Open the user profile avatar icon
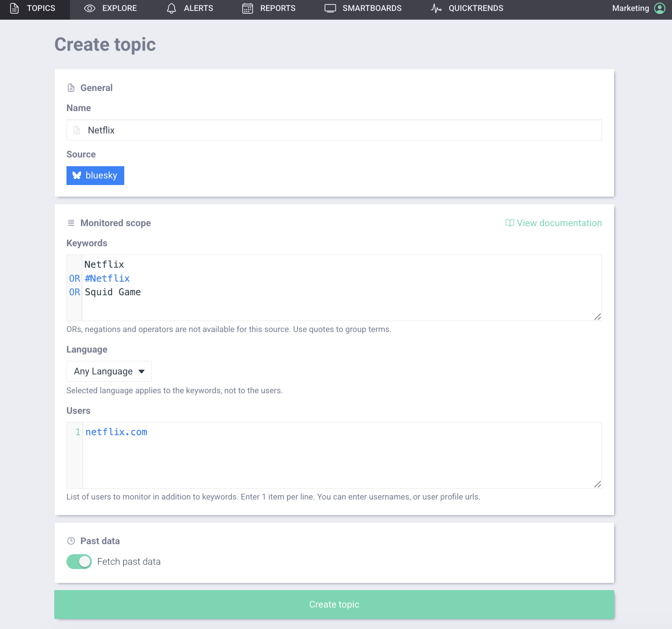Screen dimensions: 672x629 tap(660, 8)
